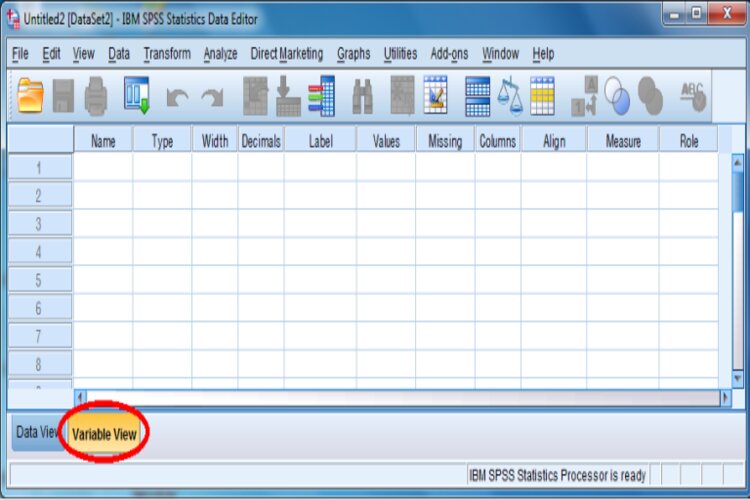Viewport: 750px width, 500px height.
Task: Click the Role column header
Action: pyautogui.click(x=689, y=141)
